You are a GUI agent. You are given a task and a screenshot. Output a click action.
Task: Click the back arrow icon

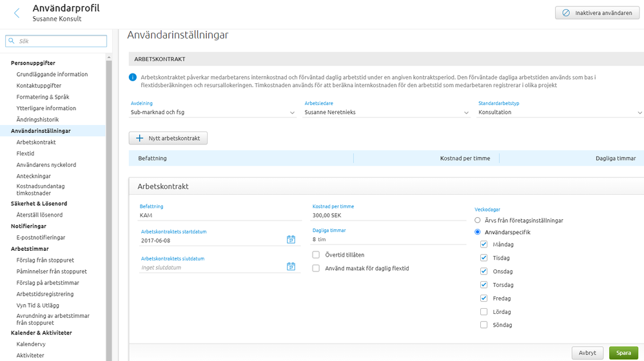click(17, 13)
